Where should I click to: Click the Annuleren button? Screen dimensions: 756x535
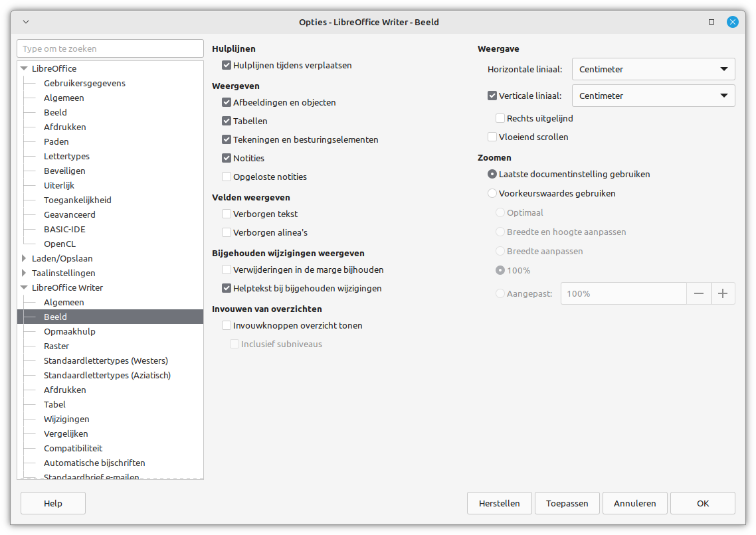pos(635,503)
